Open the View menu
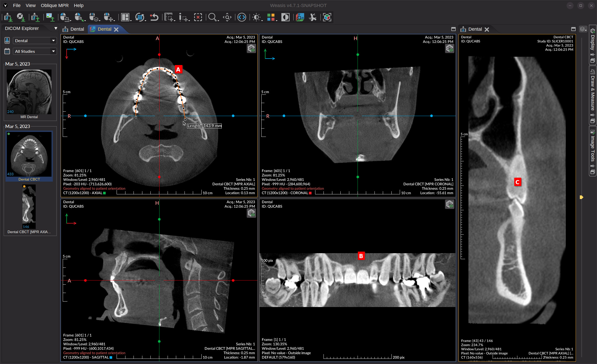The height and width of the screenshot is (364, 597). [30, 5]
